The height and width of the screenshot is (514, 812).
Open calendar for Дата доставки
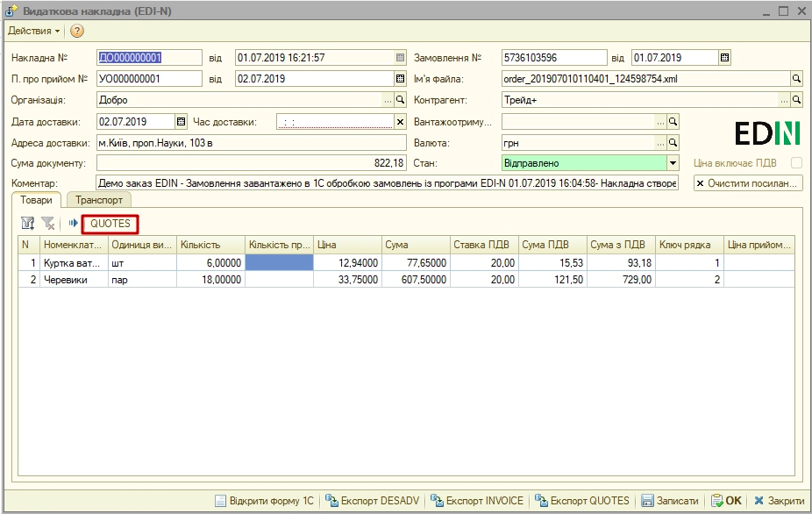coord(181,122)
